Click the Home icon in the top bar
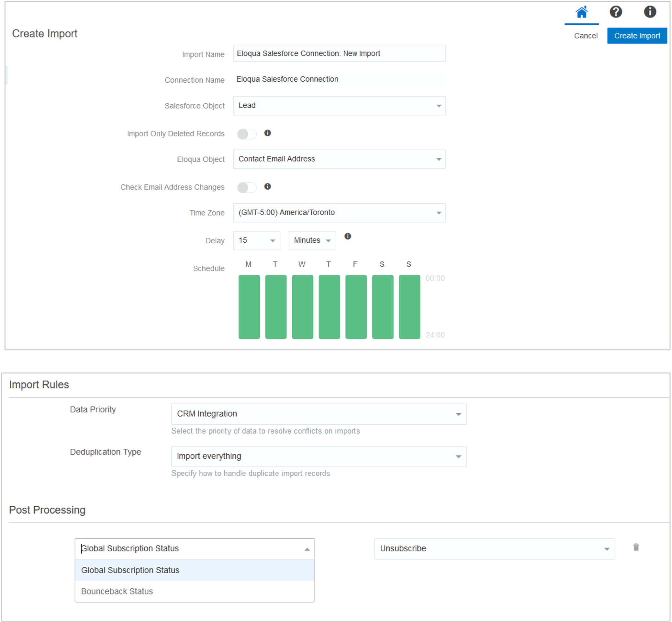The width and height of the screenshot is (672, 622). tap(581, 12)
